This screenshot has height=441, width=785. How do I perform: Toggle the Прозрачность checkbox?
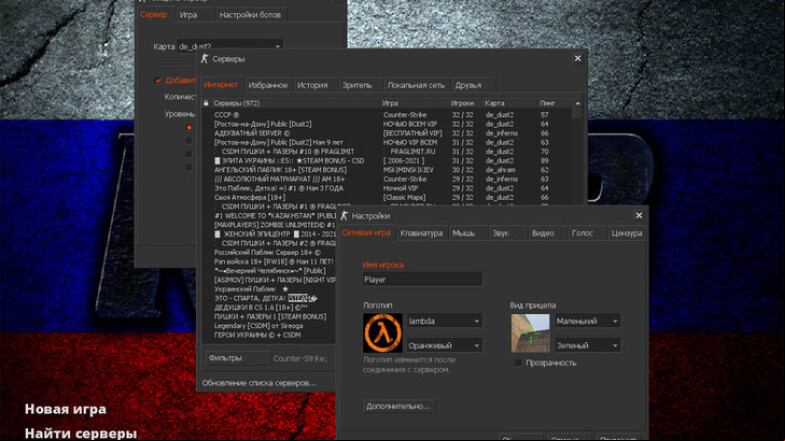point(518,363)
